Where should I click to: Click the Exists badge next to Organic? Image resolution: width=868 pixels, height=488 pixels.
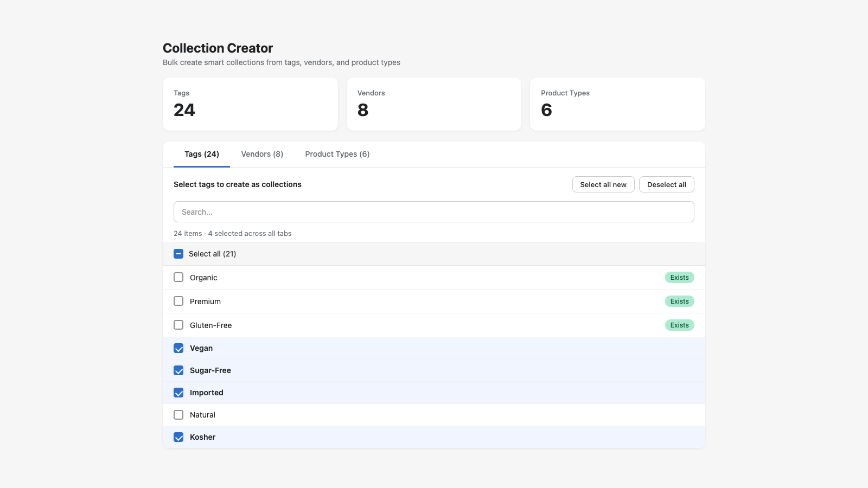(680, 277)
